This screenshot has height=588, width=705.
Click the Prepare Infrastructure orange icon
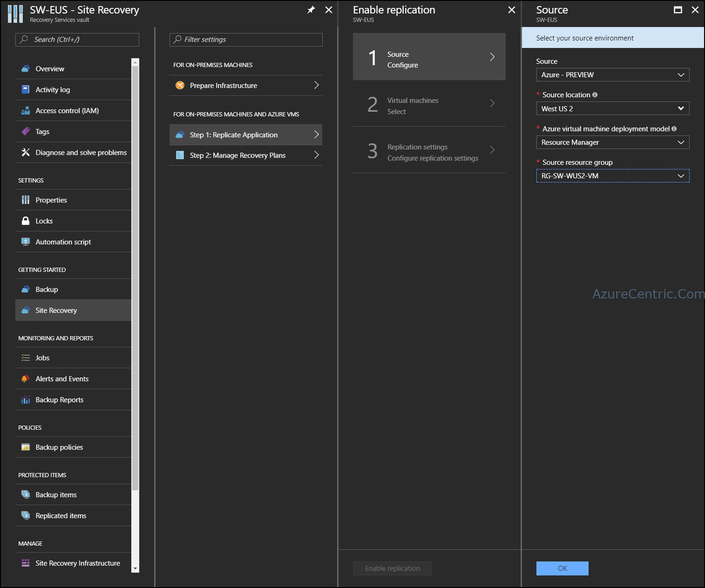click(x=180, y=85)
